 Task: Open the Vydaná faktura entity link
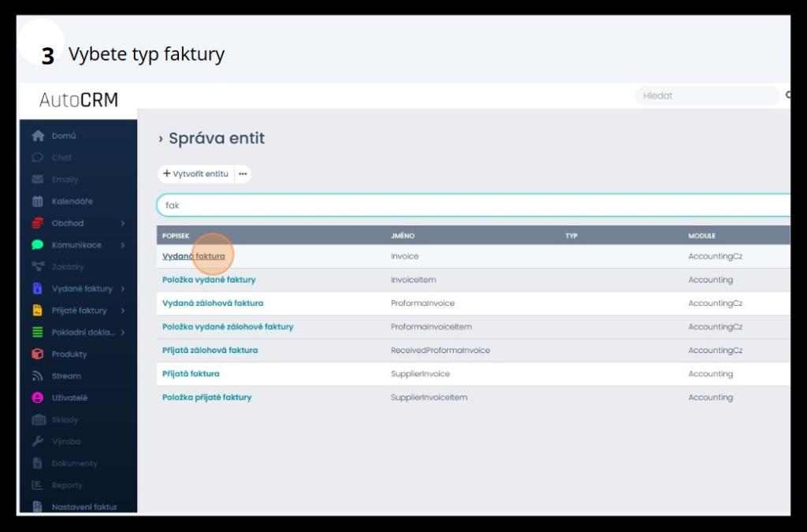[x=194, y=256]
